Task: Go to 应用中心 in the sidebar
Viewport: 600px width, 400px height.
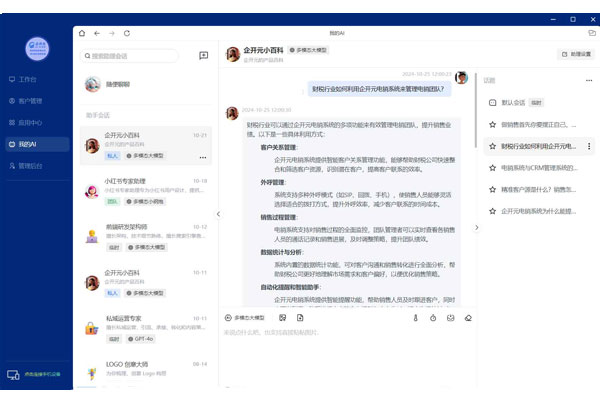Action: pyautogui.click(x=25, y=122)
